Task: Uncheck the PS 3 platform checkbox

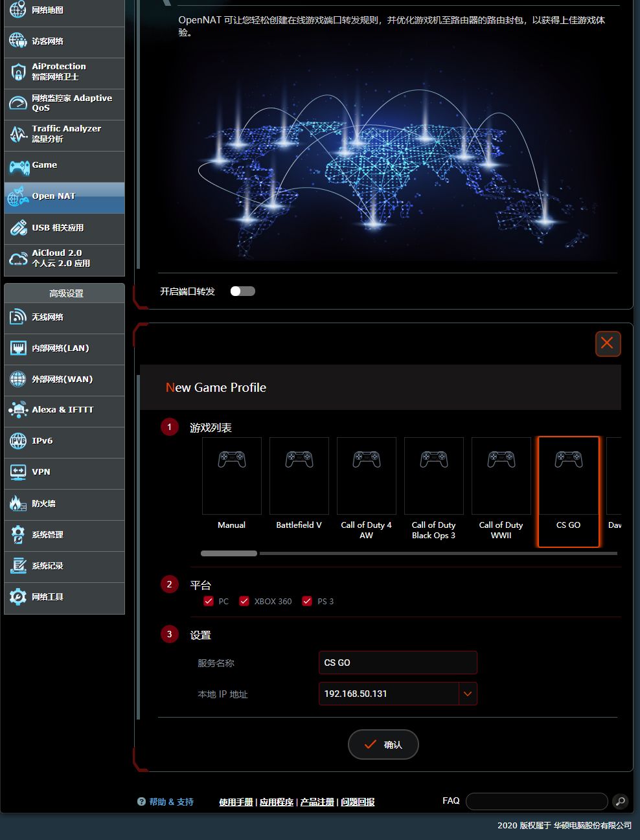Action: (x=307, y=601)
